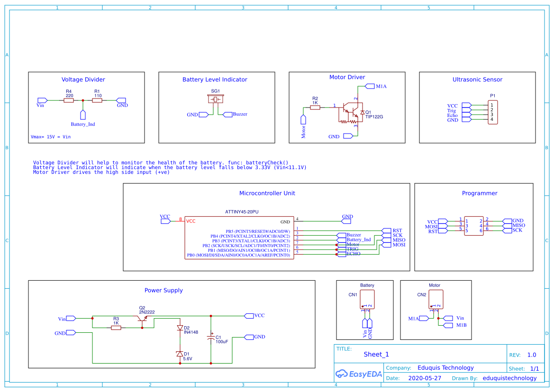Click the Sheet_1 title text

tap(376, 354)
